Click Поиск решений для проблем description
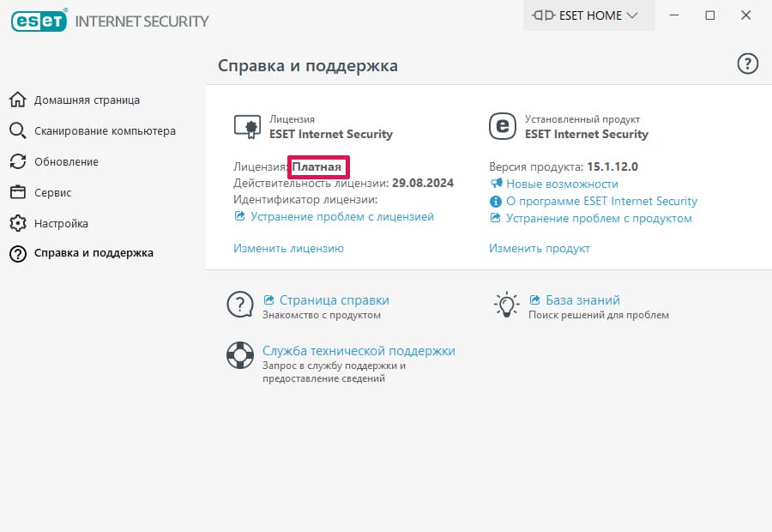 click(x=598, y=315)
